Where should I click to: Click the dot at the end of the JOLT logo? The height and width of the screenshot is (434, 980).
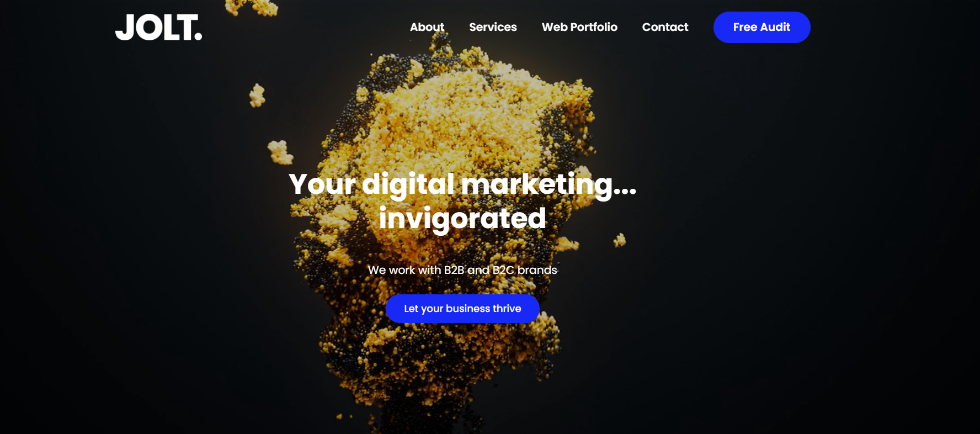198,36
